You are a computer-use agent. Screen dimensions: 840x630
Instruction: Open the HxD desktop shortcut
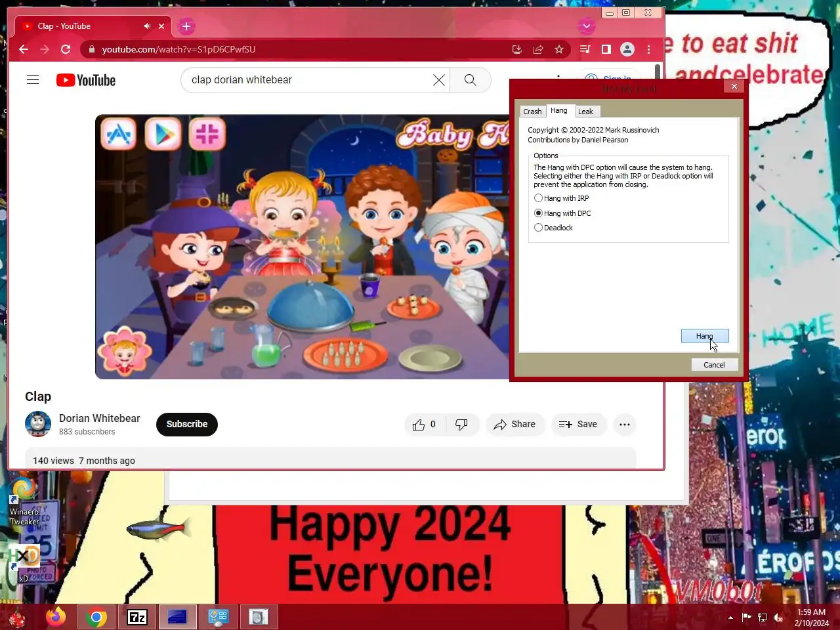click(24, 564)
